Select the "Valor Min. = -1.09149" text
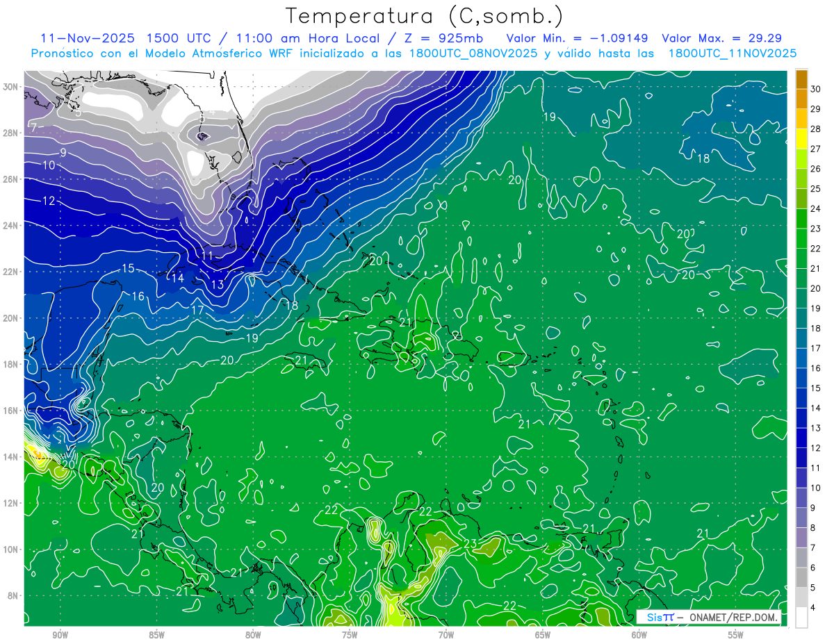This screenshot has height=644, width=834. [x=578, y=38]
